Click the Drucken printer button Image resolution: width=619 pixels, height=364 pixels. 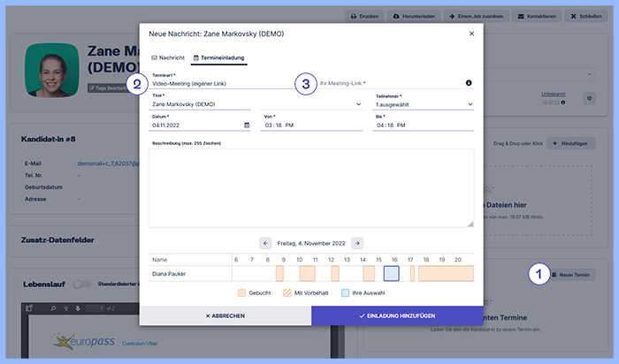pos(366,16)
